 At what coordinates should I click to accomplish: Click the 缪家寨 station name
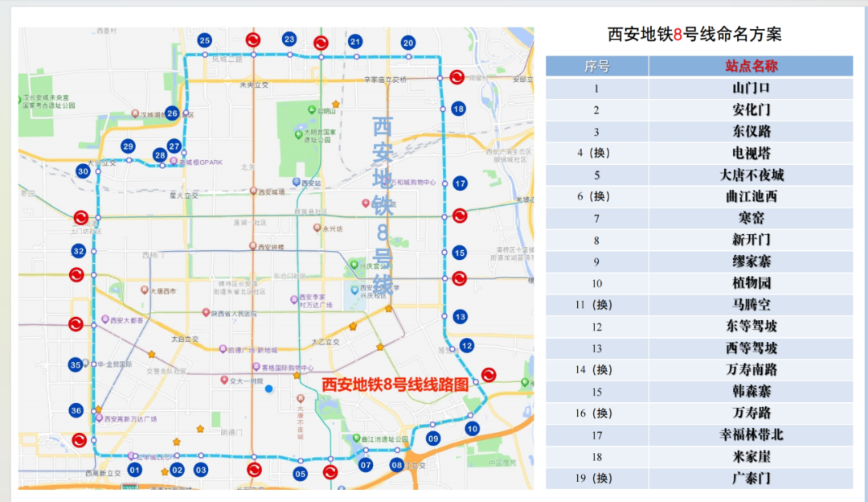click(751, 261)
